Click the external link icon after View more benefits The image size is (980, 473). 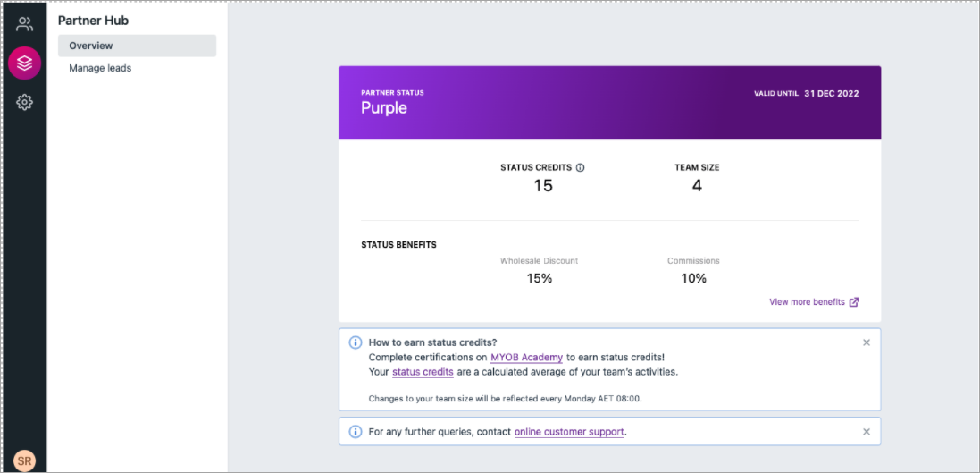point(854,302)
